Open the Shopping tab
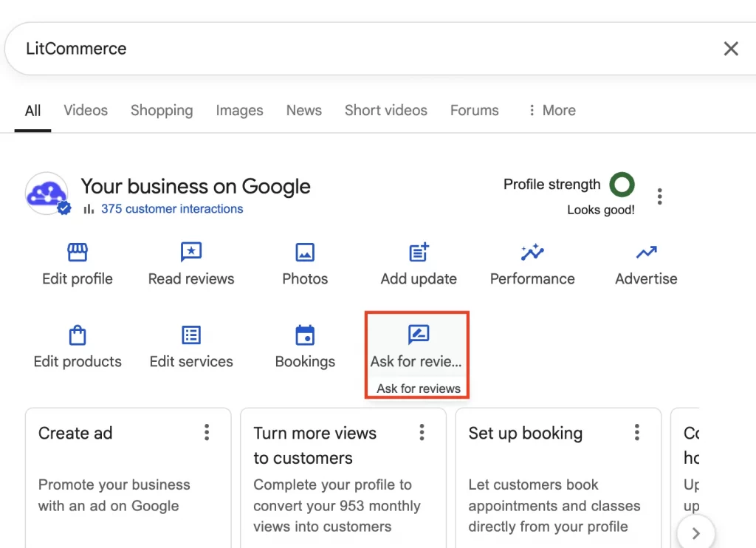Image resolution: width=756 pixels, height=548 pixels. 162,111
